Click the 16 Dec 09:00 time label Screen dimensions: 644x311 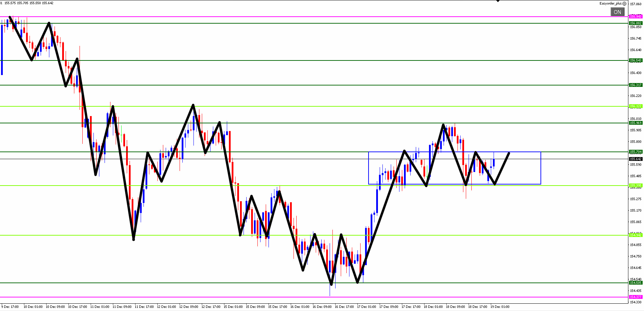click(322, 307)
